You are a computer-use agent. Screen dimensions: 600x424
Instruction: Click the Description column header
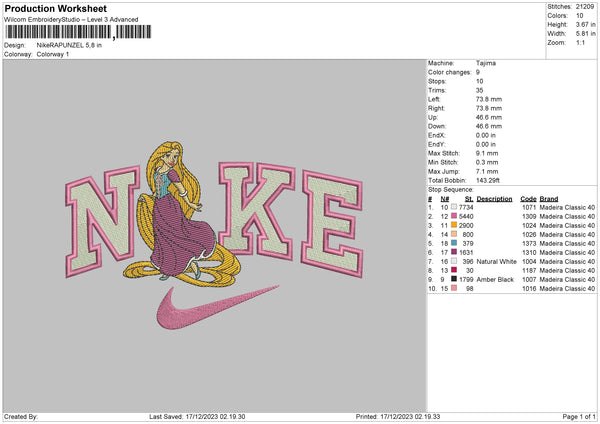(494, 199)
